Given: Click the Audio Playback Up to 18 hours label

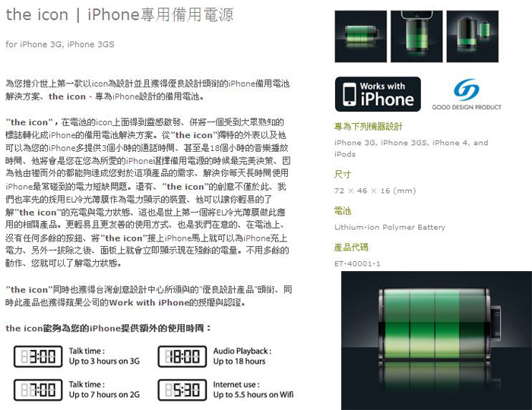Looking at the screenshot, I should coord(242,356).
